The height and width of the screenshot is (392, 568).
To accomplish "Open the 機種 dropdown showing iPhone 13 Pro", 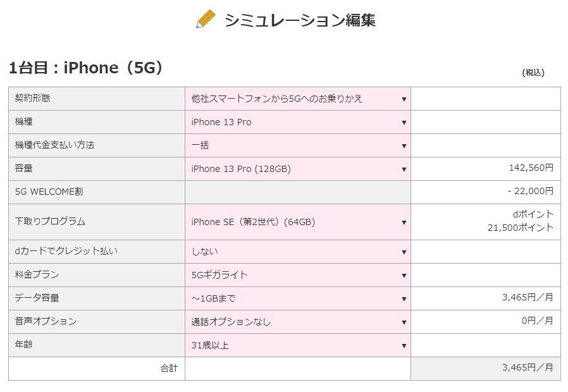I will click(298, 122).
